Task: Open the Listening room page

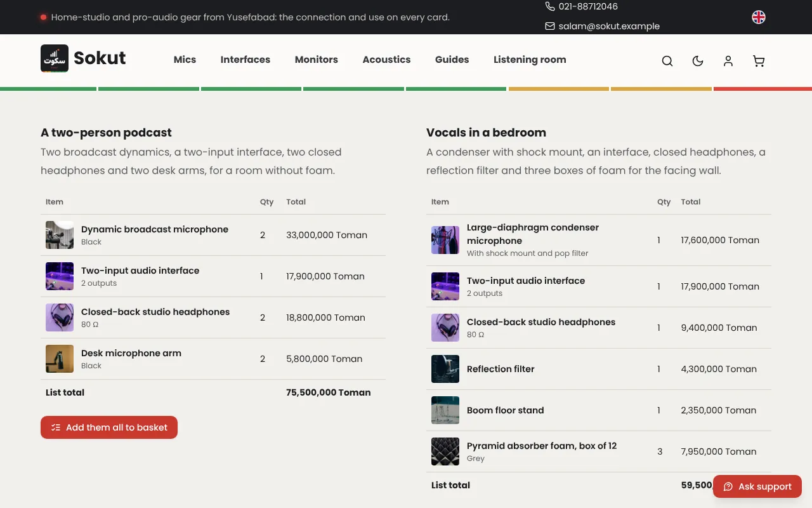Action: point(530,60)
